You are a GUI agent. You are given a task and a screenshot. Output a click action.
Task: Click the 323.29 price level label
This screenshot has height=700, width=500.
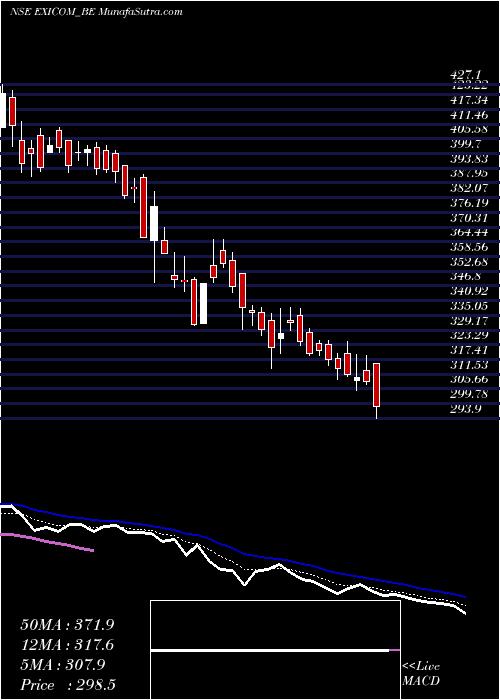pos(469,335)
